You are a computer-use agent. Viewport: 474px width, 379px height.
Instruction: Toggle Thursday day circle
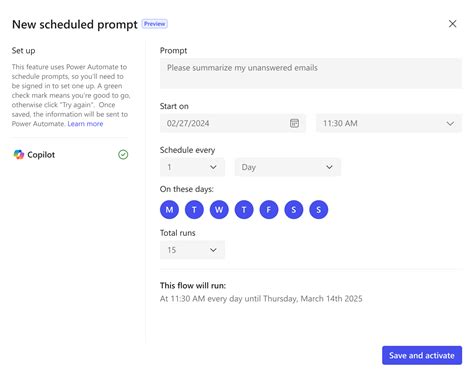coord(244,210)
